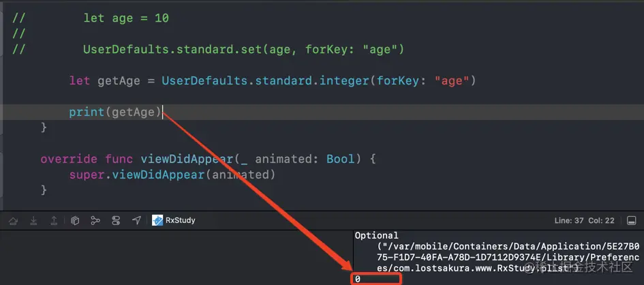Select the RxStudy app icon in debug bar
This screenshot has height=285, width=644.
coord(157,221)
